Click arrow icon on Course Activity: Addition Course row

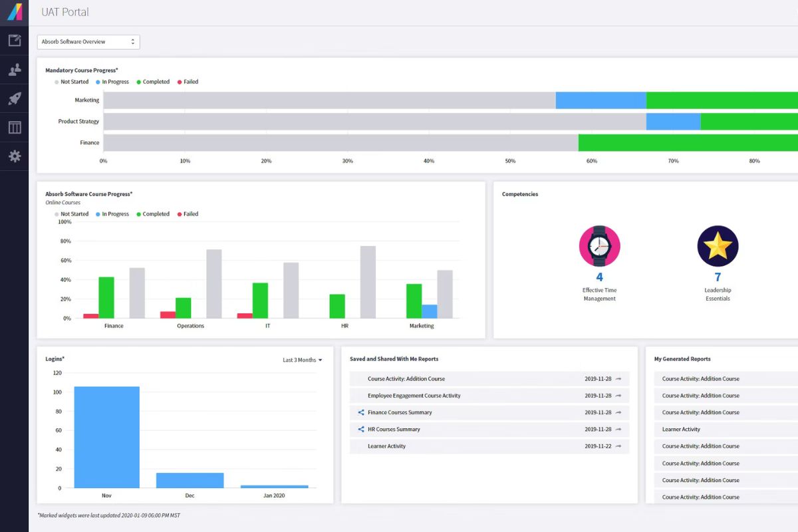point(618,379)
